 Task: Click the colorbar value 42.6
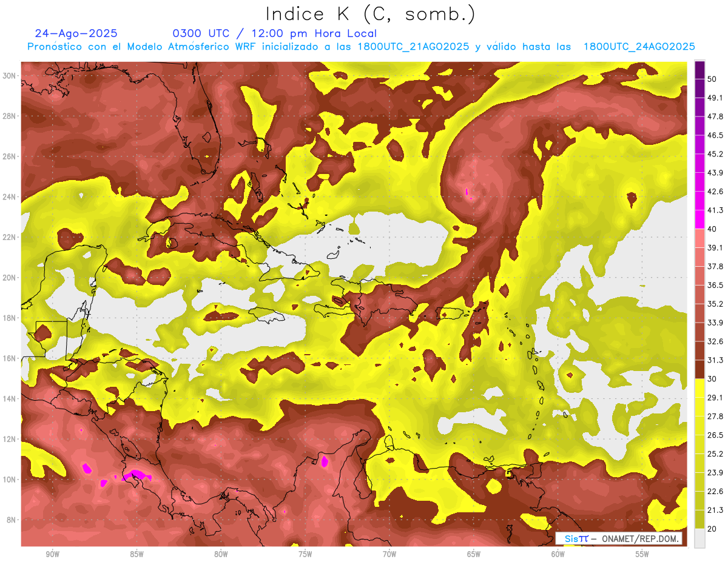pos(716,192)
